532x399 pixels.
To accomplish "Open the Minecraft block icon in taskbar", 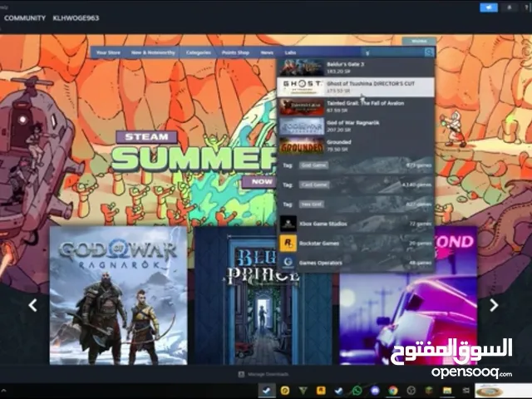I will (429, 391).
